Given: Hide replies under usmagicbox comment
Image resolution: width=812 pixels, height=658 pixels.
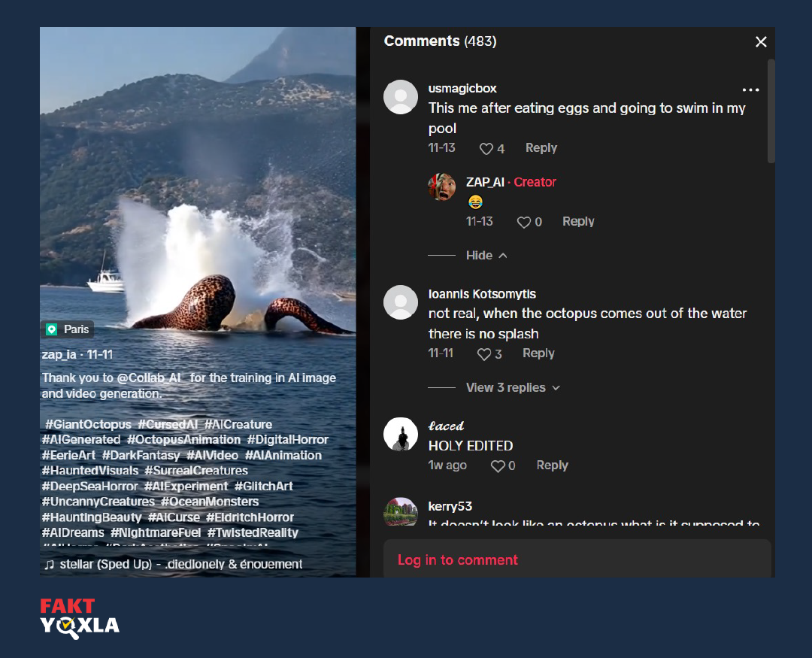Looking at the screenshot, I should coord(486,256).
